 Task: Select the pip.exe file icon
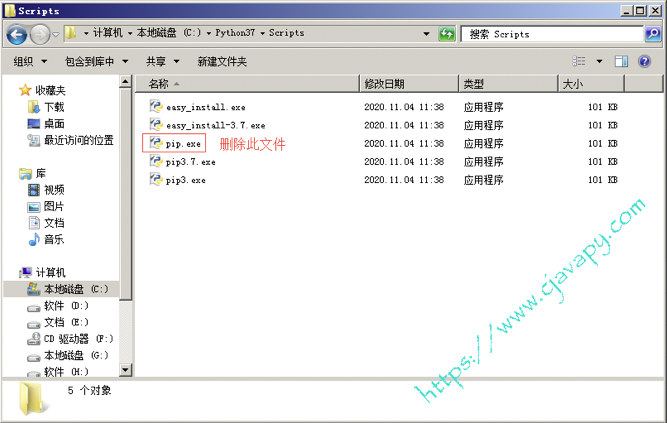156,143
